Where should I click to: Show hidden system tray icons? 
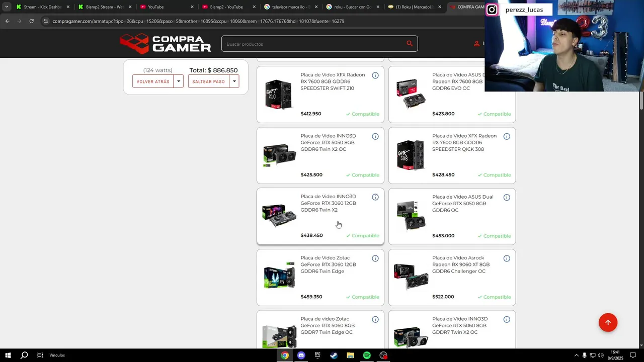pyautogui.click(x=577, y=355)
